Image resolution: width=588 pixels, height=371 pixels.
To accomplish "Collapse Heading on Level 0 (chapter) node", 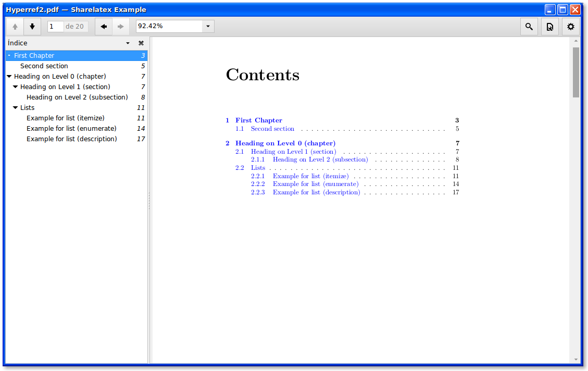I will point(9,77).
